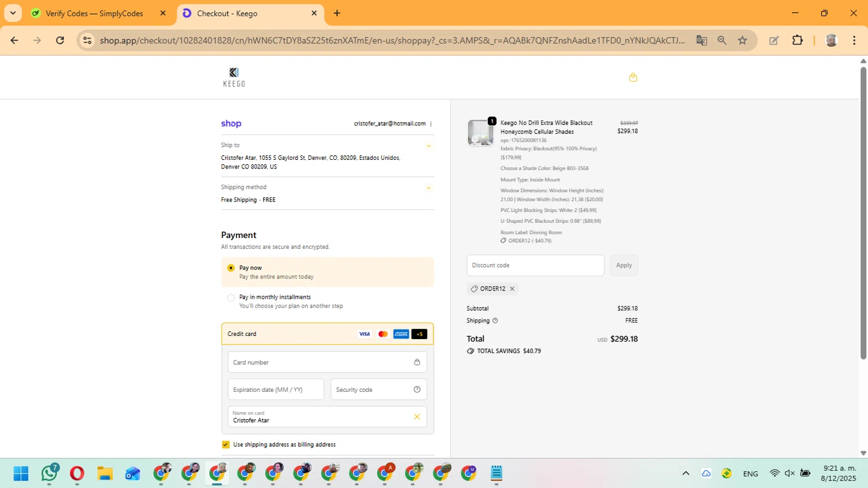The height and width of the screenshot is (488, 868).
Task: Edit the Name on card field
Action: [x=328, y=417]
